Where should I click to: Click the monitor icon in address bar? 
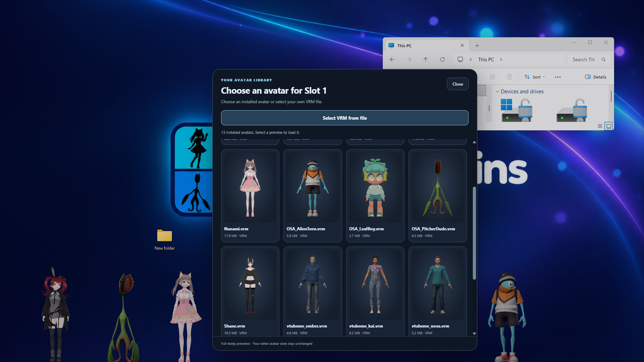(460, 59)
